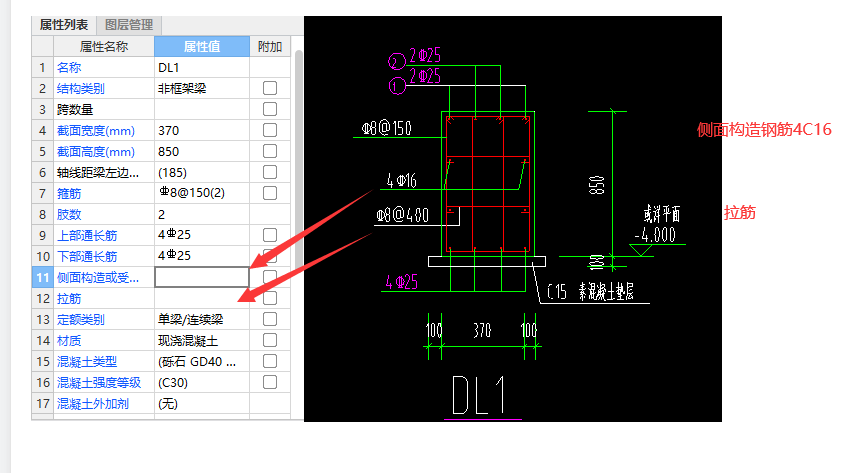Select the 轴线距梁左边 value (185)

pyautogui.click(x=172, y=173)
